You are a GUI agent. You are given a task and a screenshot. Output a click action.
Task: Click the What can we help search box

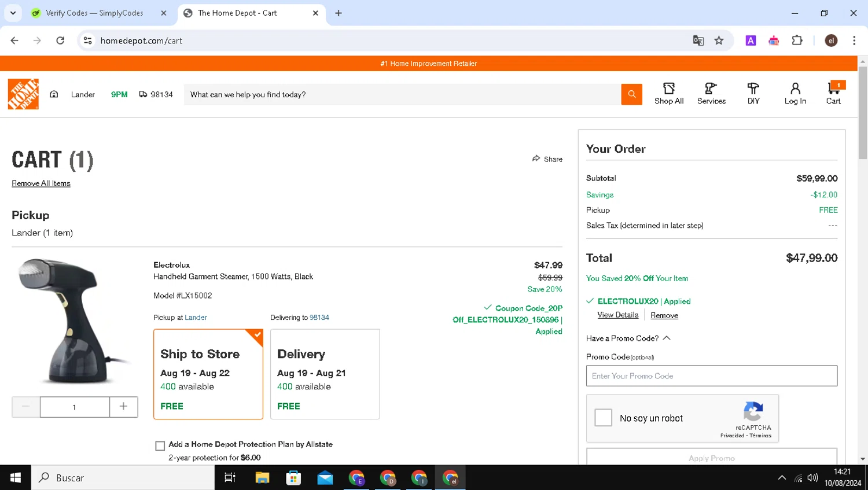402,94
